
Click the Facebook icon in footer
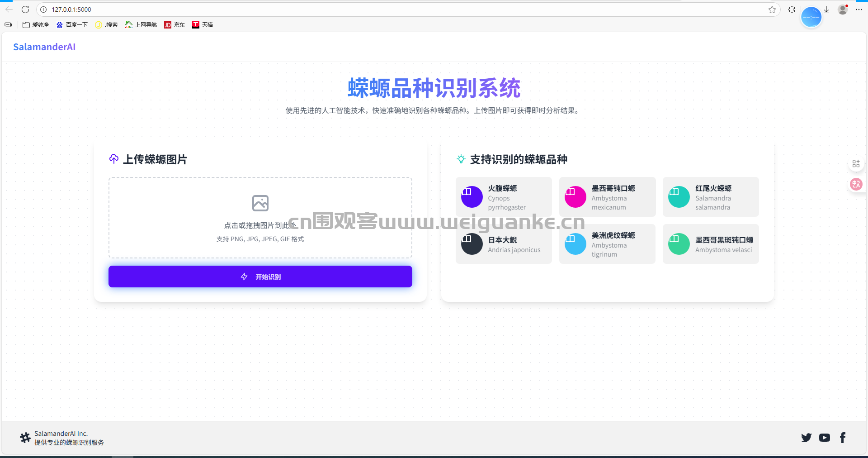[x=842, y=438]
